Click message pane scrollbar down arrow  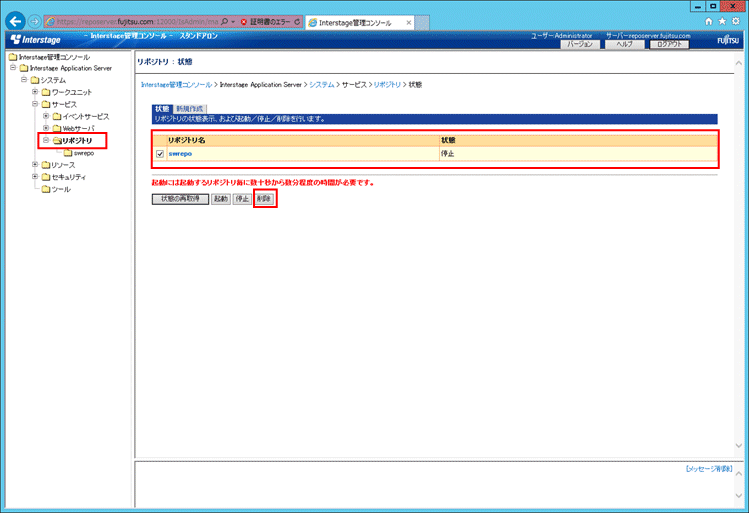coord(739,496)
